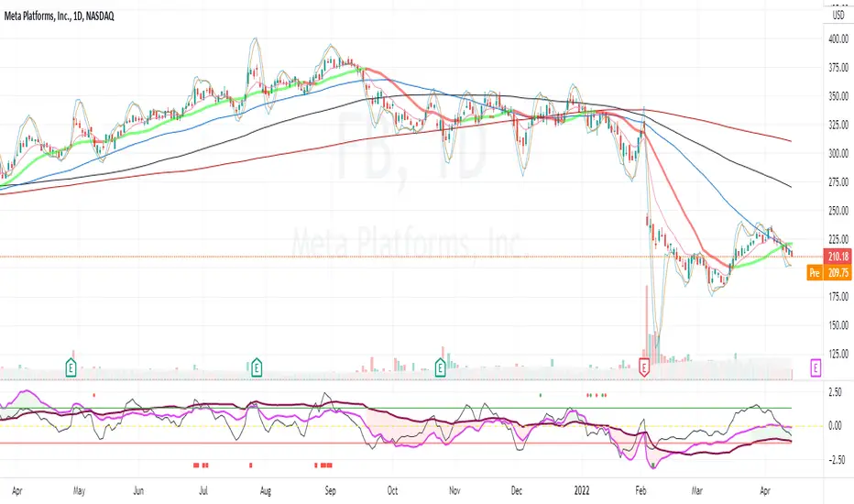854x504 pixels.
Task: Click the Sep time axis label
Action: coord(330,491)
